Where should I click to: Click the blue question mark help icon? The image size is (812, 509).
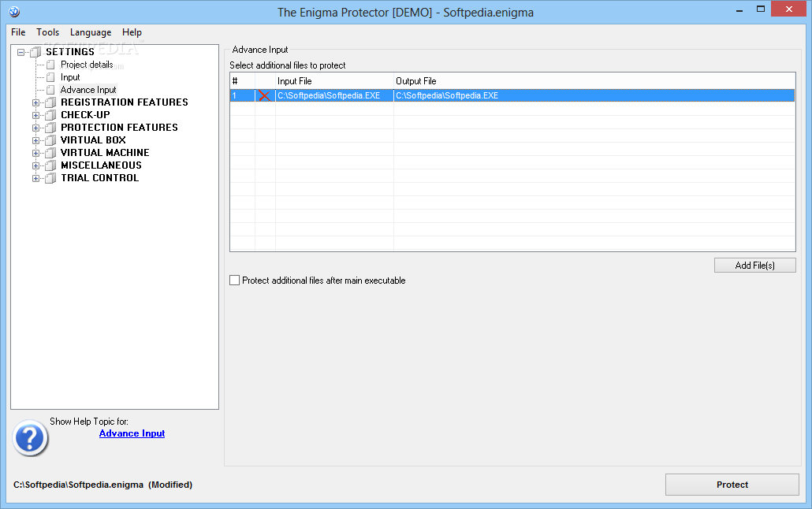30,438
